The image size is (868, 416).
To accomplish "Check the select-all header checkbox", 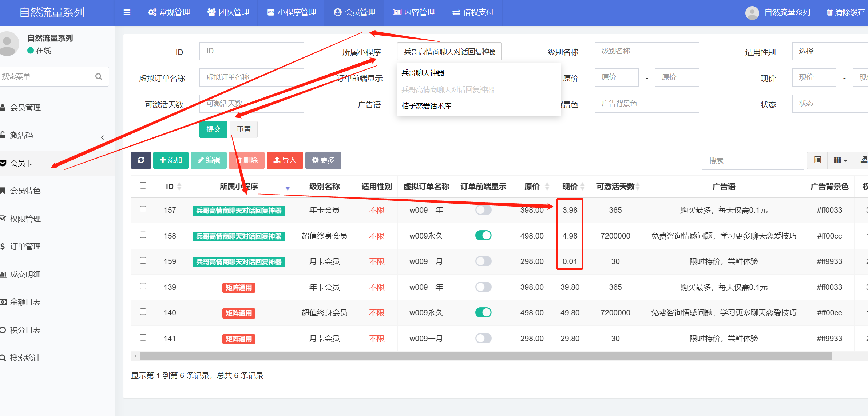I will (143, 185).
